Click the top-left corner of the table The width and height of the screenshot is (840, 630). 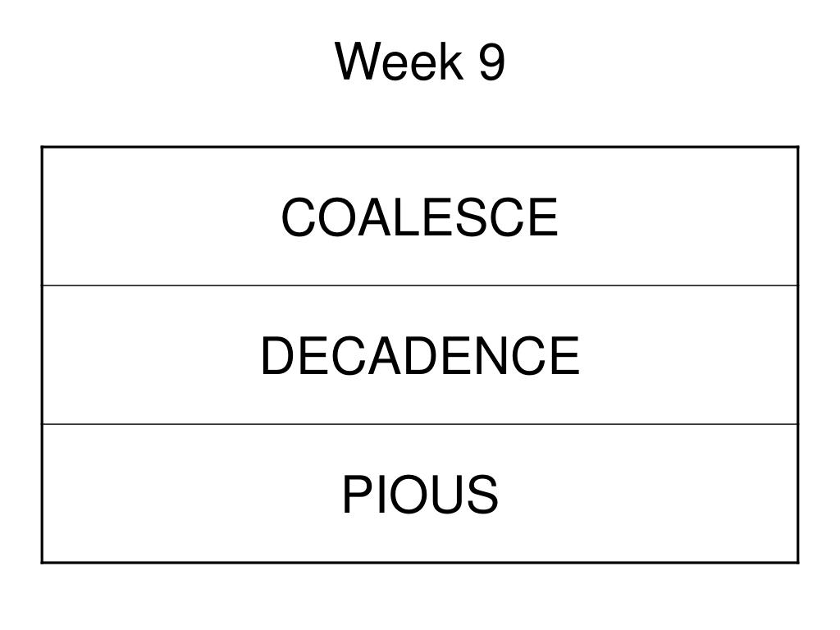pos(42,148)
